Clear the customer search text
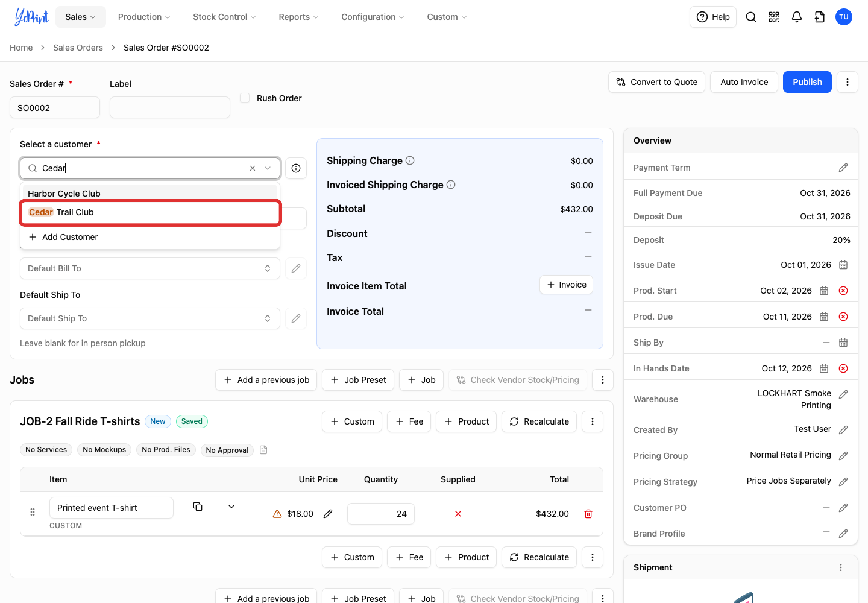Screen dimensions: 868x603 (253, 168)
